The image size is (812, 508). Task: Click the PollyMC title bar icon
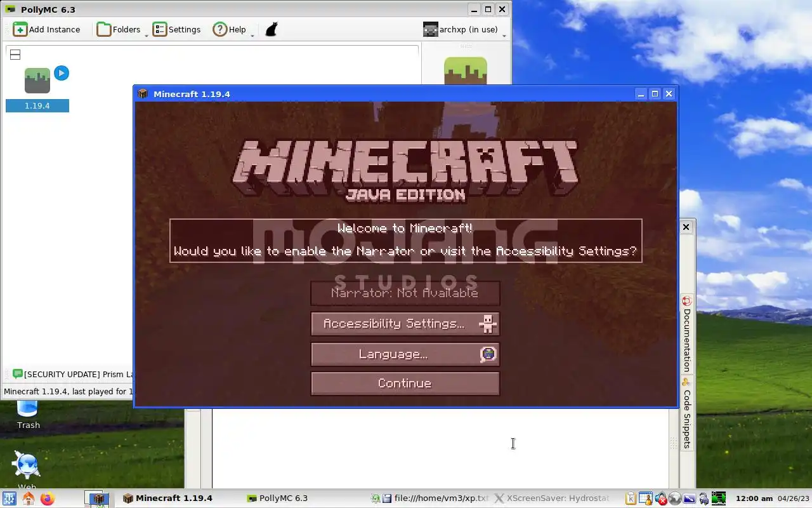[10, 10]
